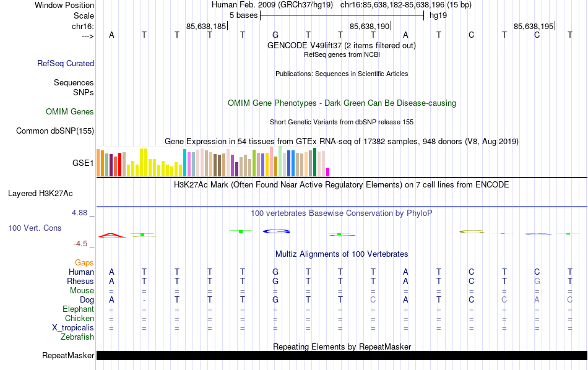Click the 4.88 PhyloP upper scale value
Screen dimensions: 588x370
click(79, 213)
